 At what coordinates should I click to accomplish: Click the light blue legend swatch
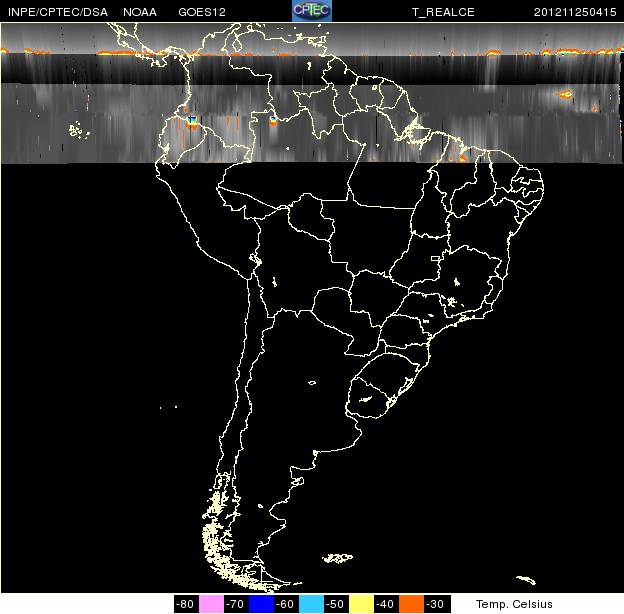(x=311, y=604)
